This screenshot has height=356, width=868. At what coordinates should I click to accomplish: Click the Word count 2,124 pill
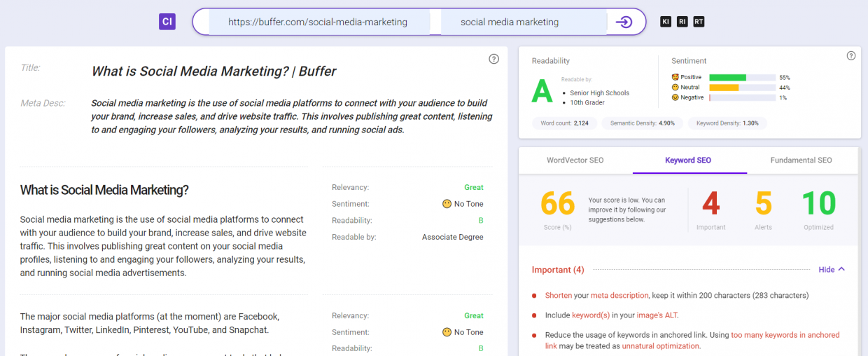[x=564, y=123]
